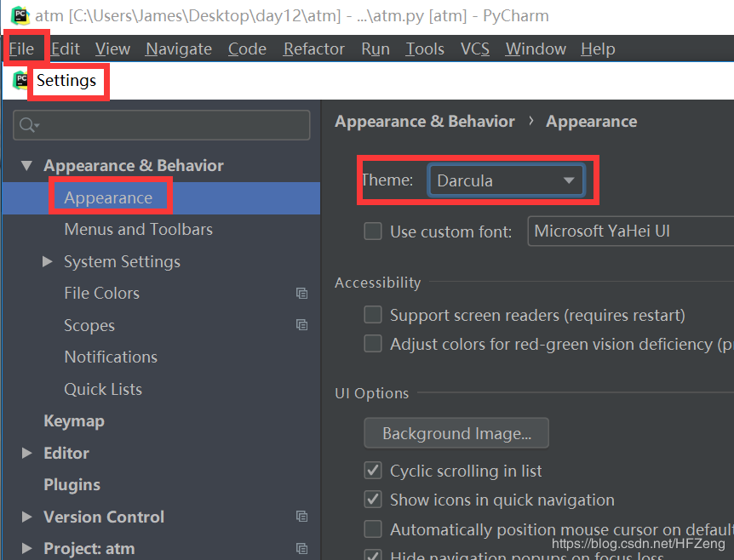The width and height of the screenshot is (734, 560).
Task: Open the VCS menu
Action: pyautogui.click(x=475, y=49)
